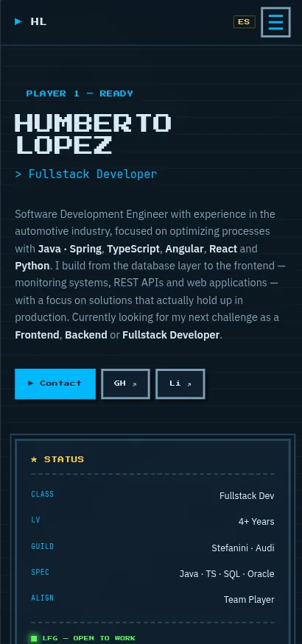Click the PLAYER 1 — READY label
Viewport: 302px width, 644px height.
pyautogui.click(x=80, y=93)
